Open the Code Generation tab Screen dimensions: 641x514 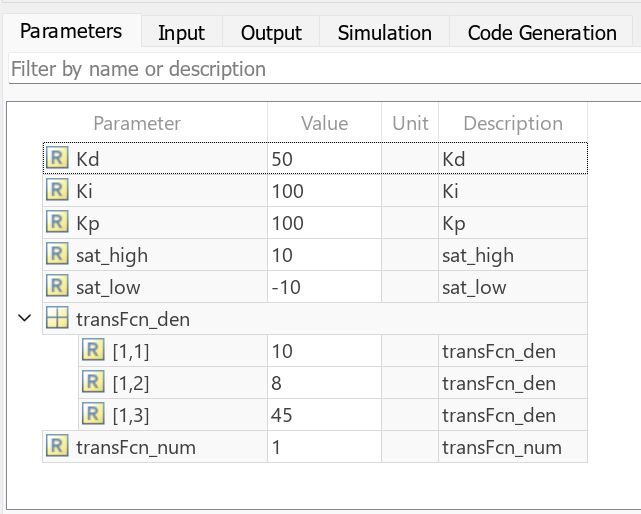pyautogui.click(x=542, y=33)
